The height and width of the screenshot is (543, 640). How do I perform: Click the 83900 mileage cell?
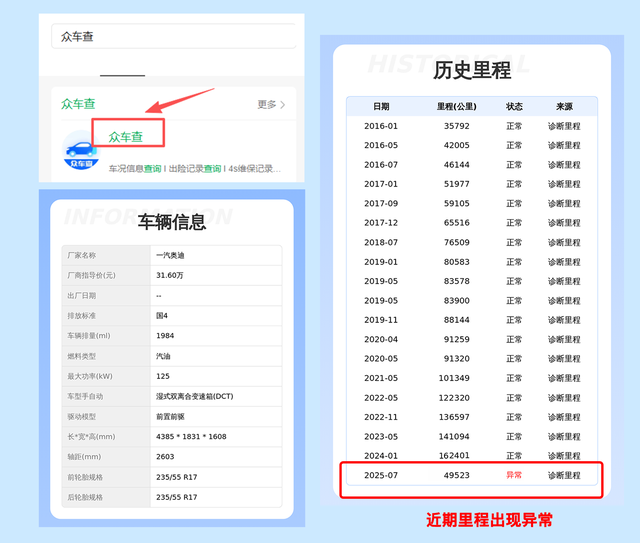[457, 300]
